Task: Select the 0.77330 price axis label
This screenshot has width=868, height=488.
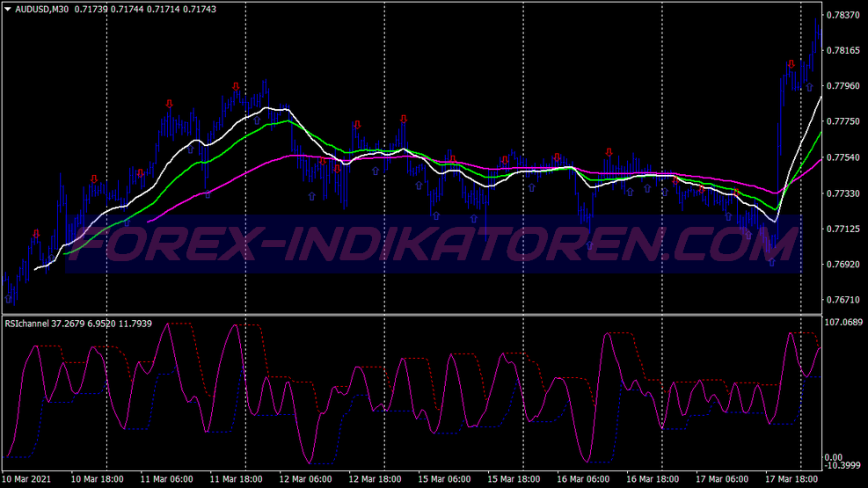Action: pos(843,193)
